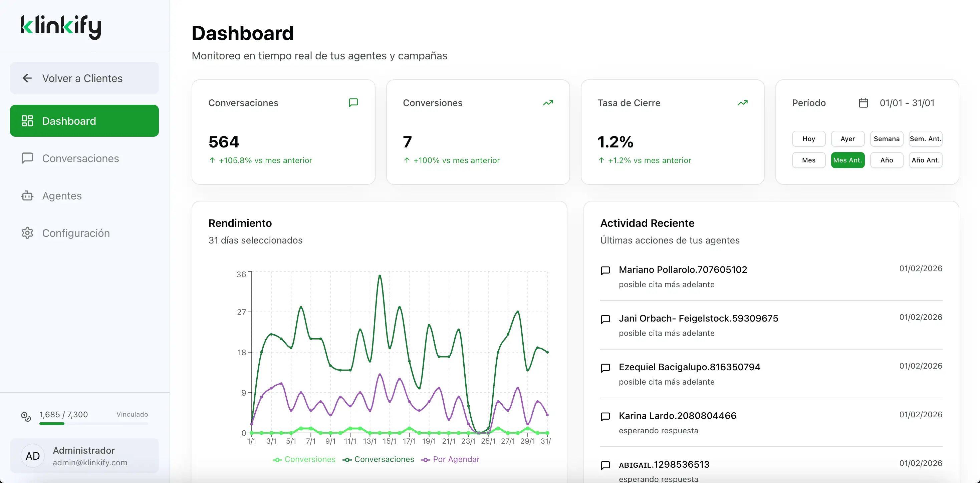Screen dimensions: 980x483
Task: Click the Configuración gear icon
Action: point(27,233)
